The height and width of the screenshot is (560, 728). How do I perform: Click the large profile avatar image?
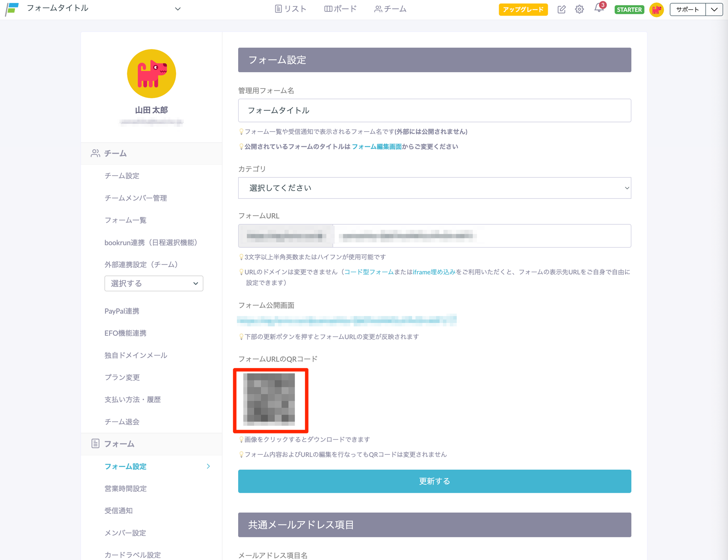click(x=151, y=74)
